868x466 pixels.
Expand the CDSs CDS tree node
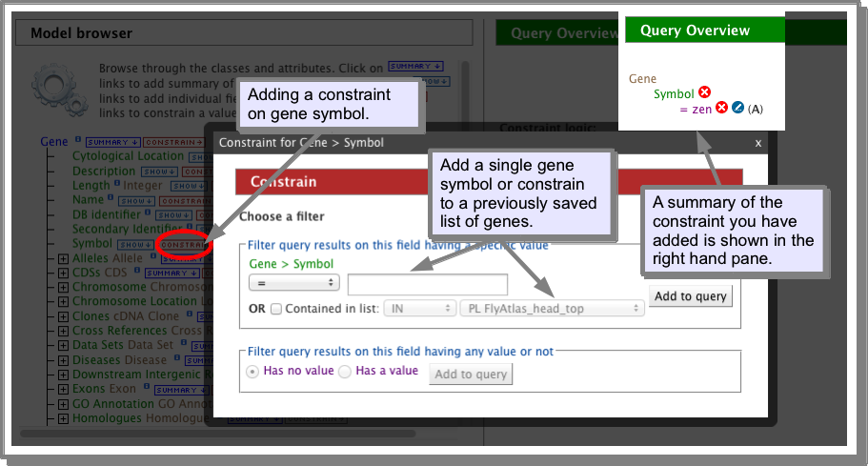point(63,274)
